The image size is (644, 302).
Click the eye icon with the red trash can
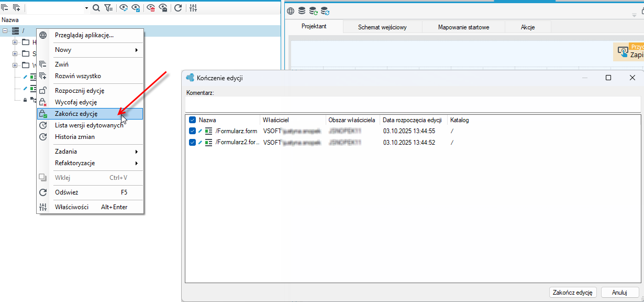click(151, 8)
